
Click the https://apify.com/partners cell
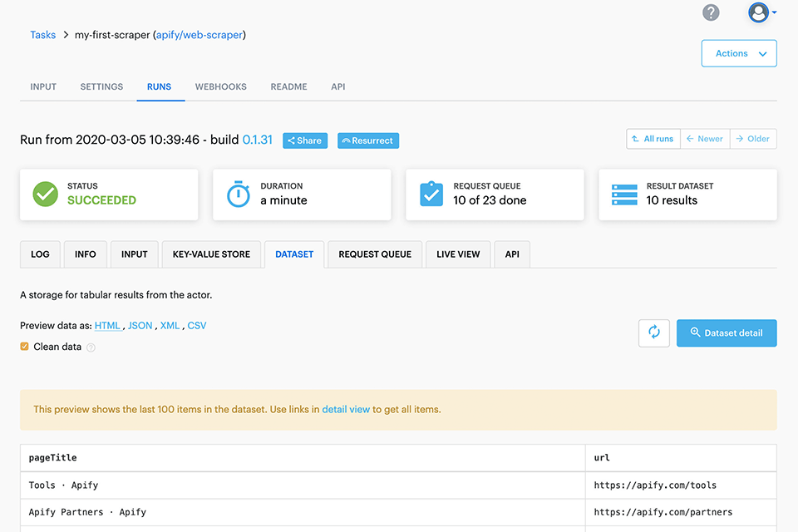click(x=681, y=512)
